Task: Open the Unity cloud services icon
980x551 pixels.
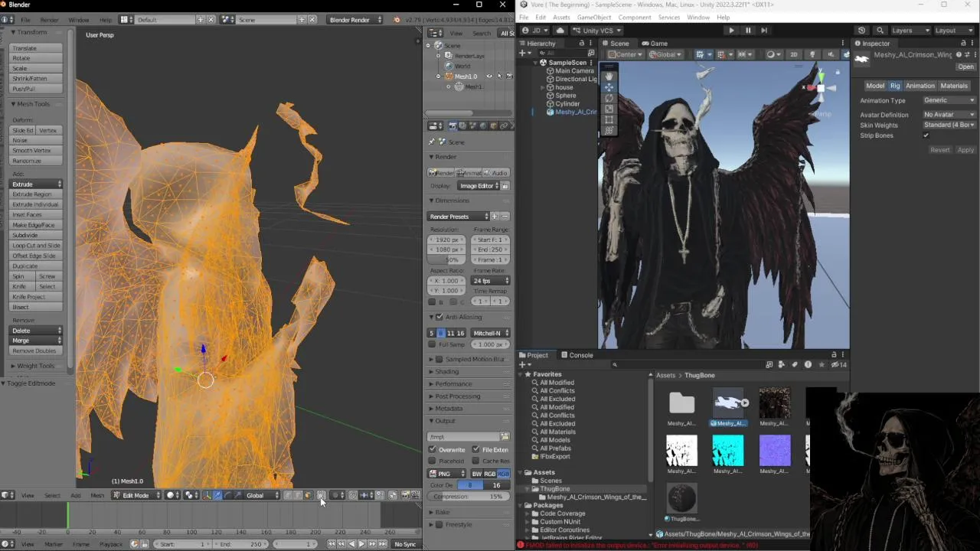Action: [560, 31]
